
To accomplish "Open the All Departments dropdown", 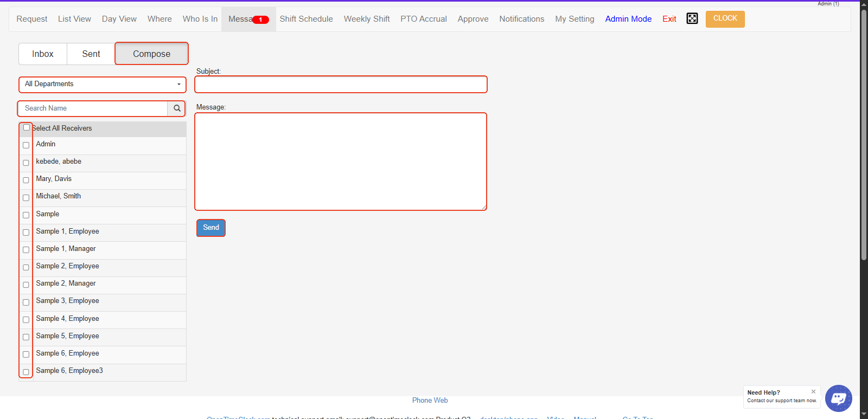I will point(103,84).
